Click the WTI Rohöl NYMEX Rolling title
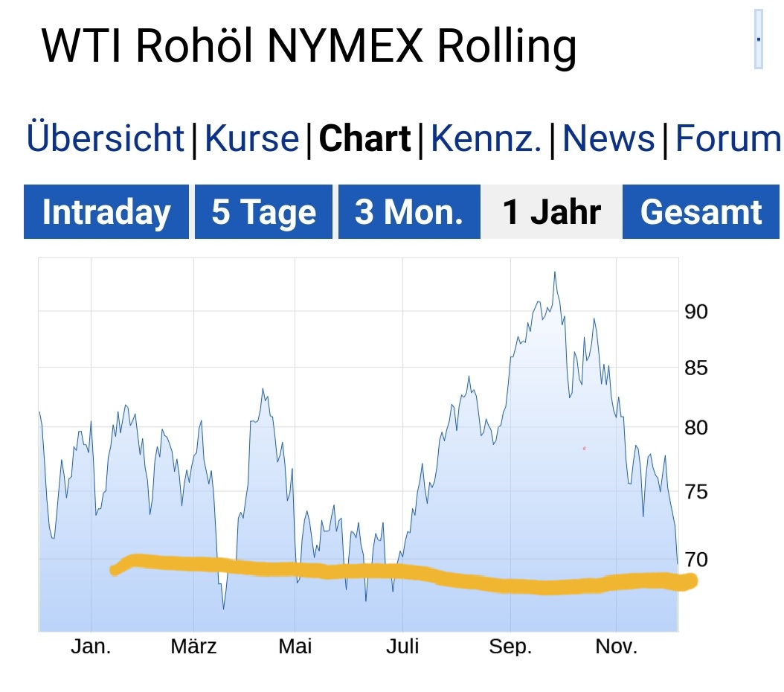The image size is (784, 692). 309,46
